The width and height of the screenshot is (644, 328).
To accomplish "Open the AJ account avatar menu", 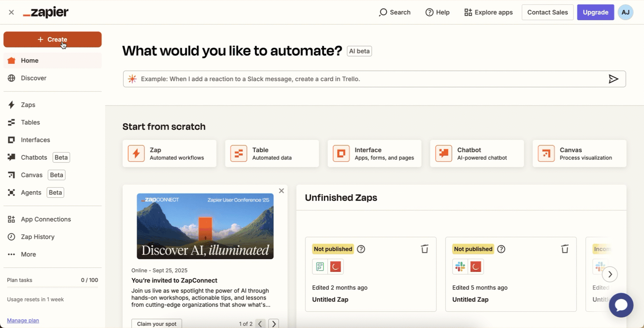I will 626,12.
